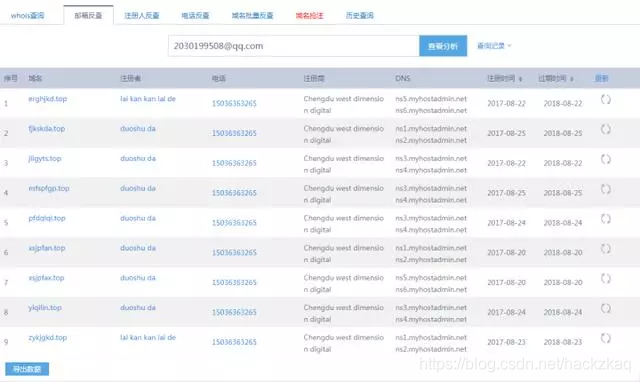Open domain link pfdqlqi.top
640x382 pixels.
tap(47, 218)
